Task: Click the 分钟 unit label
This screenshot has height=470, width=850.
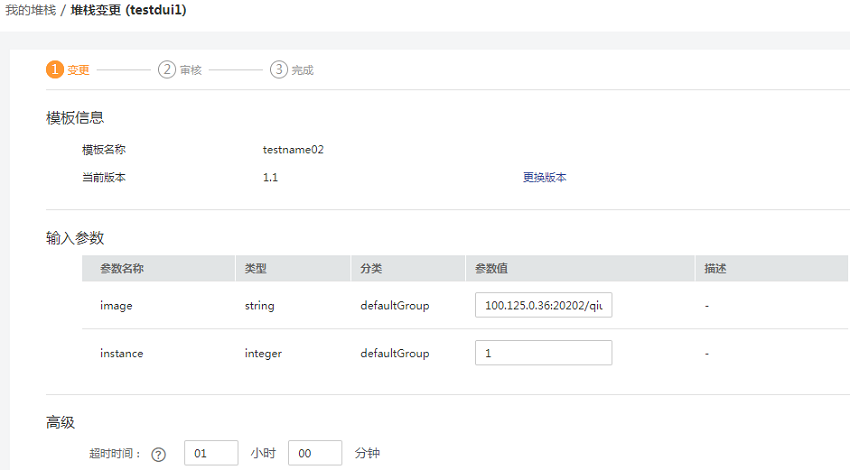Action: click(367, 453)
